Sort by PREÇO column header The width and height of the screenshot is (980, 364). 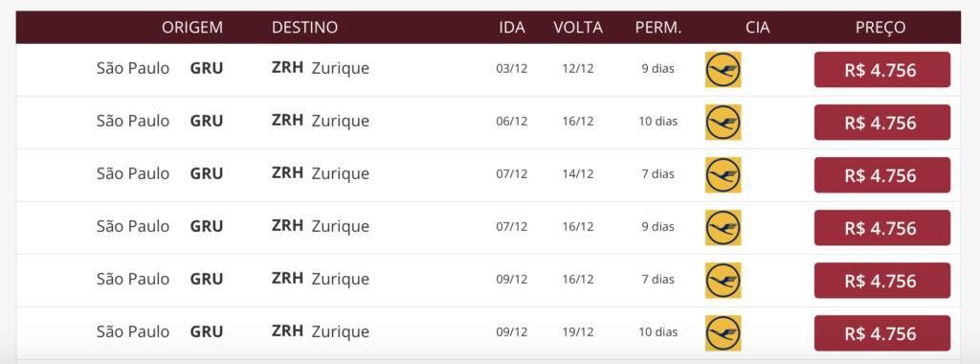[x=880, y=28]
